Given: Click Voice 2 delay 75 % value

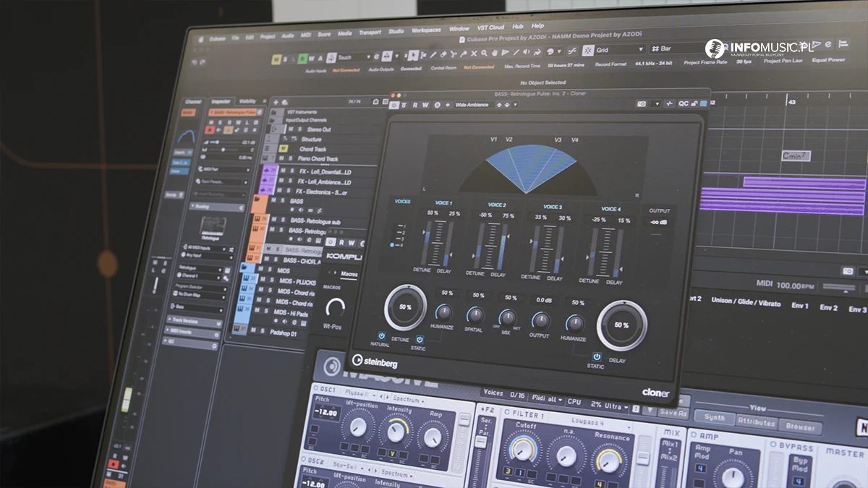Looking at the screenshot, I should (x=509, y=215).
